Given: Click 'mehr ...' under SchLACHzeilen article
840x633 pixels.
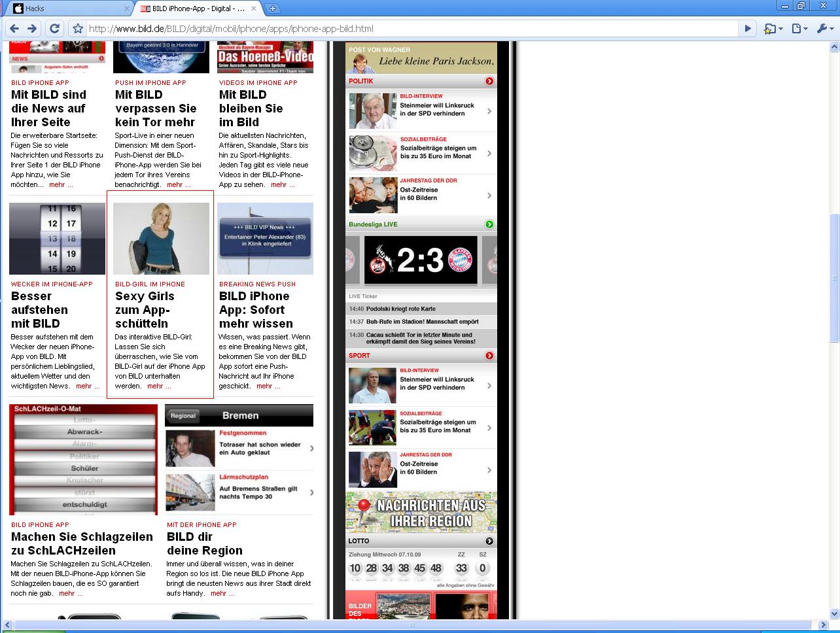Looking at the screenshot, I should coord(71,593).
